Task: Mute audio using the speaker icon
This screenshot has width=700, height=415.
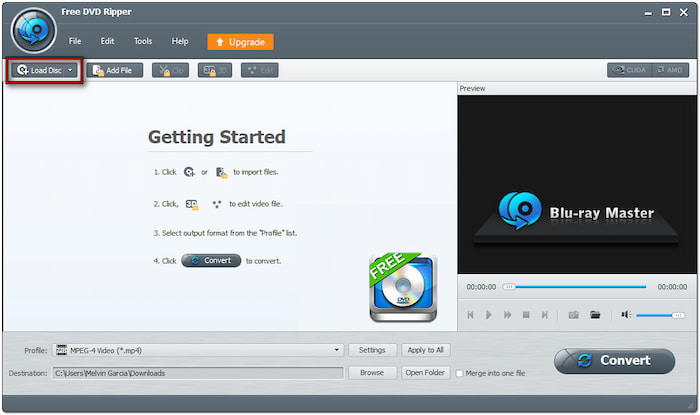Action: point(625,315)
